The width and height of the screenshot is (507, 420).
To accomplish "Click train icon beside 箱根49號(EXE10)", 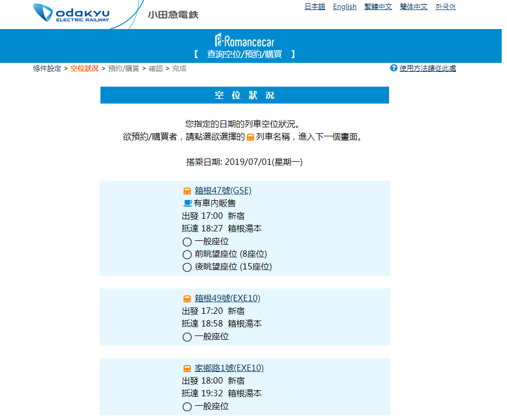I will click(187, 298).
